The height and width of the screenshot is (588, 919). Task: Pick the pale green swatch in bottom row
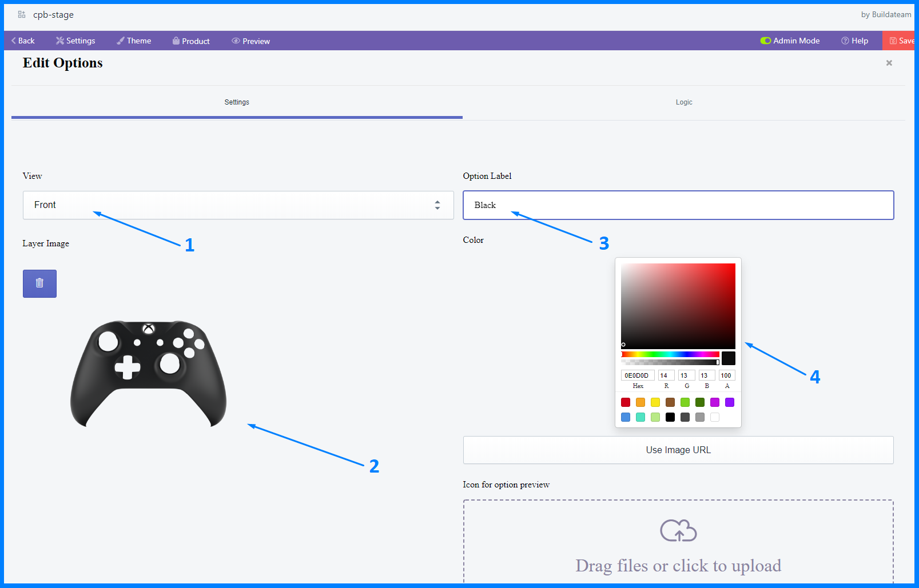[x=655, y=417]
